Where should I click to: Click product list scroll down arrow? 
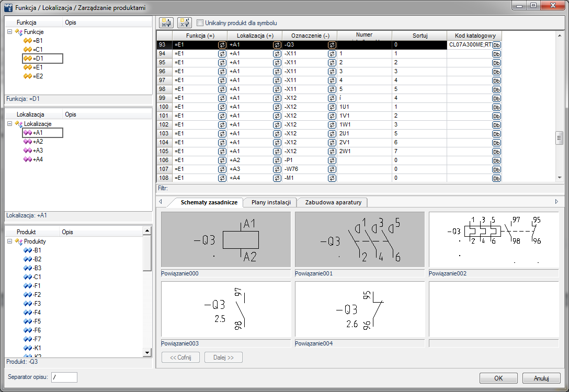point(147,352)
